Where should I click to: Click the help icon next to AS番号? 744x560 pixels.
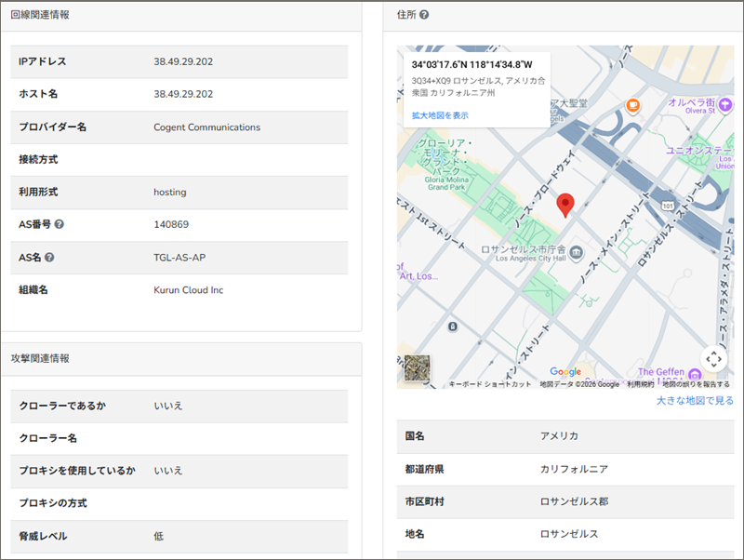click(x=60, y=225)
